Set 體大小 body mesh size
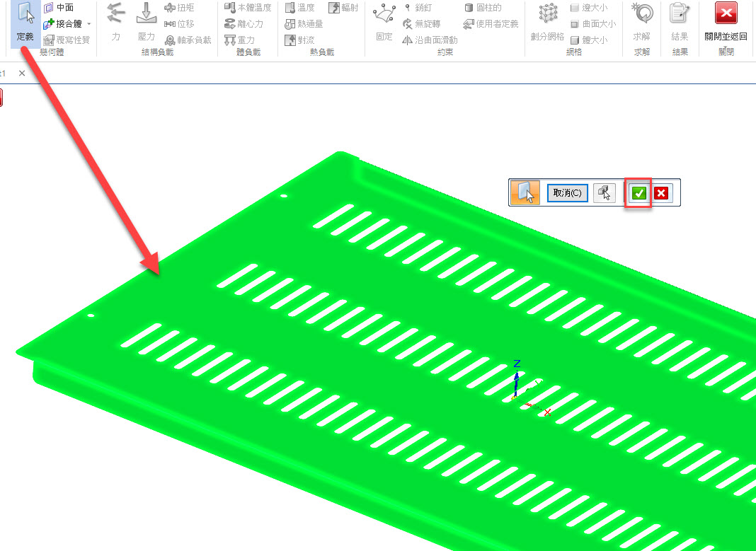Viewport: 756px width, 551px height. coord(589,40)
